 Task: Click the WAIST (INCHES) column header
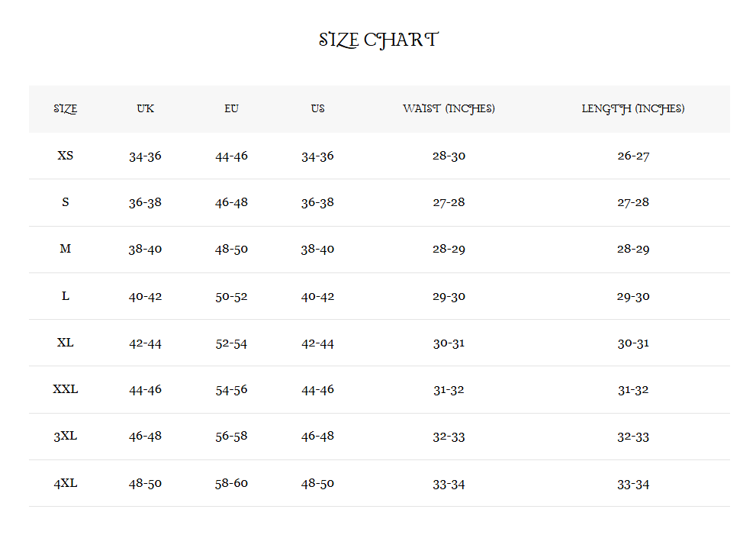pos(449,109)
